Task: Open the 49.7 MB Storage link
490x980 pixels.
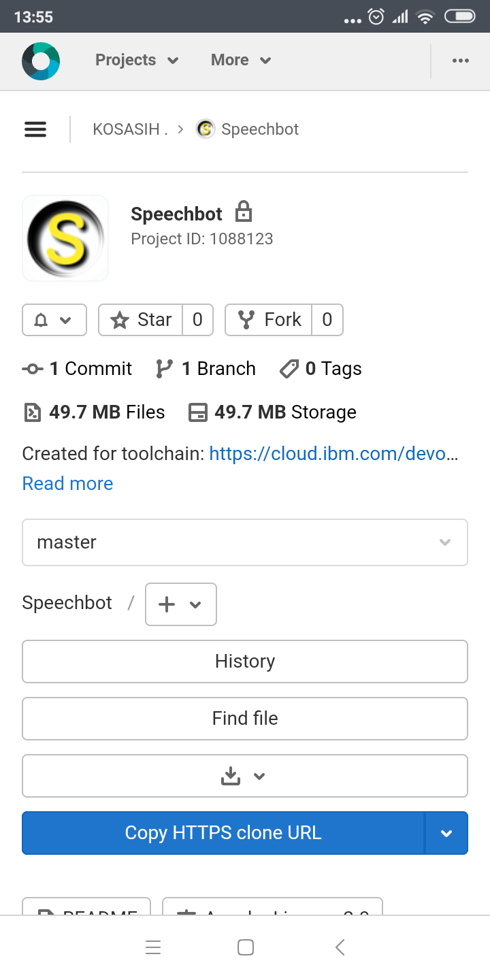Action: click(x=272, y=412)
